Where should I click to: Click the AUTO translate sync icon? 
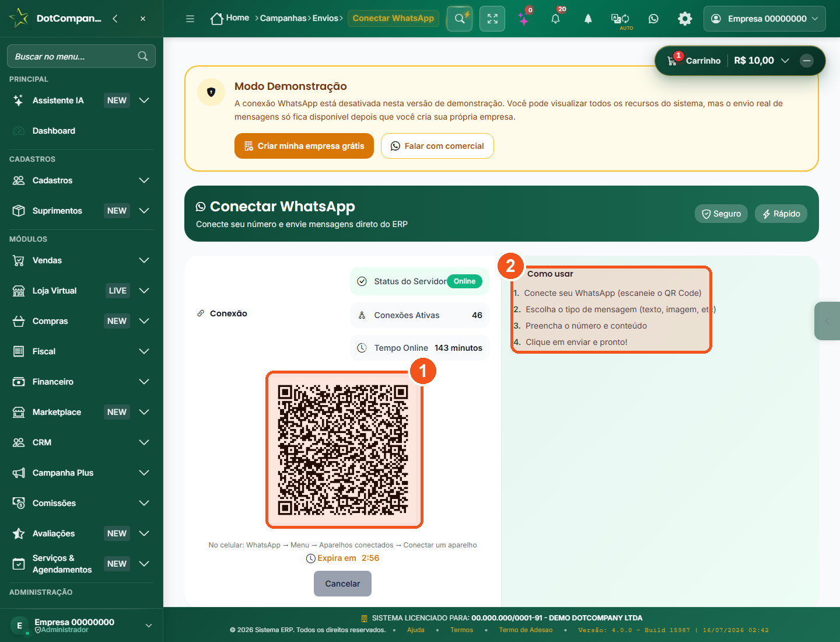[620, 19]
